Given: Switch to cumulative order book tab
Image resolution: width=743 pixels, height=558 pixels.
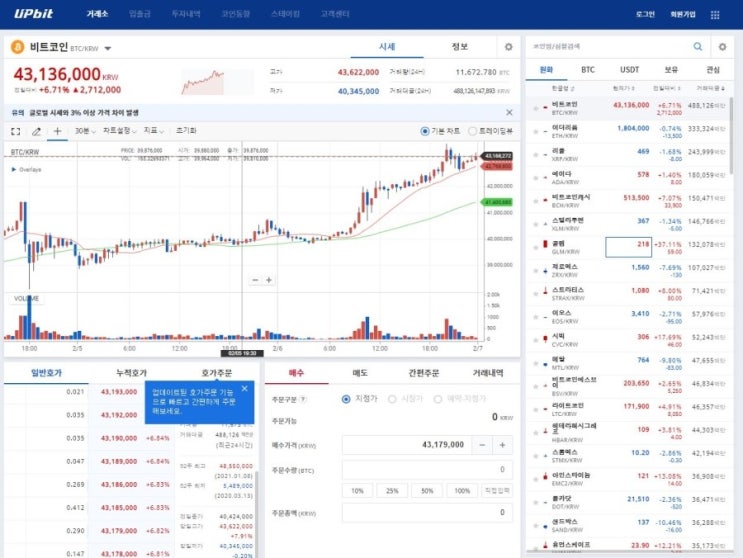Looking at the screenshot, I should [x=131, y=373].
